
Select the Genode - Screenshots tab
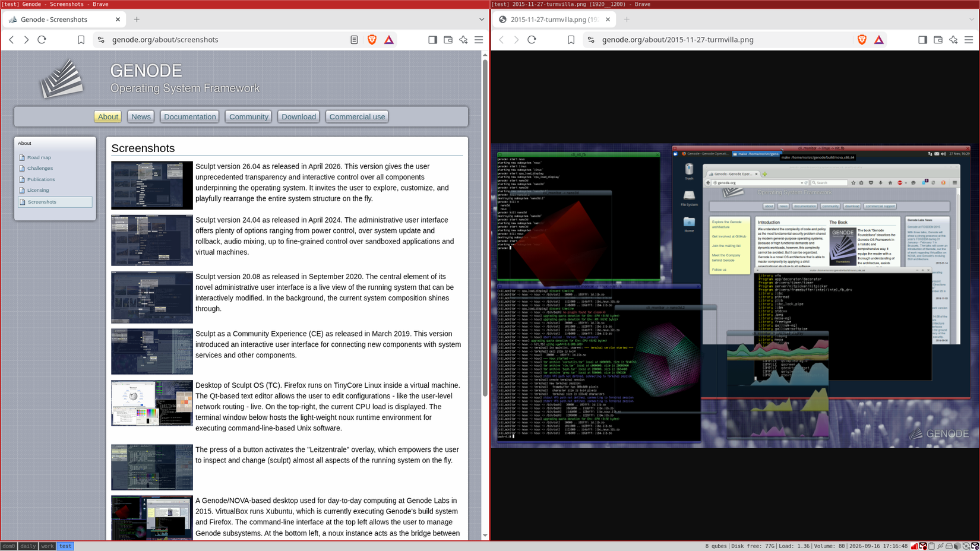(x=64, y=20)
